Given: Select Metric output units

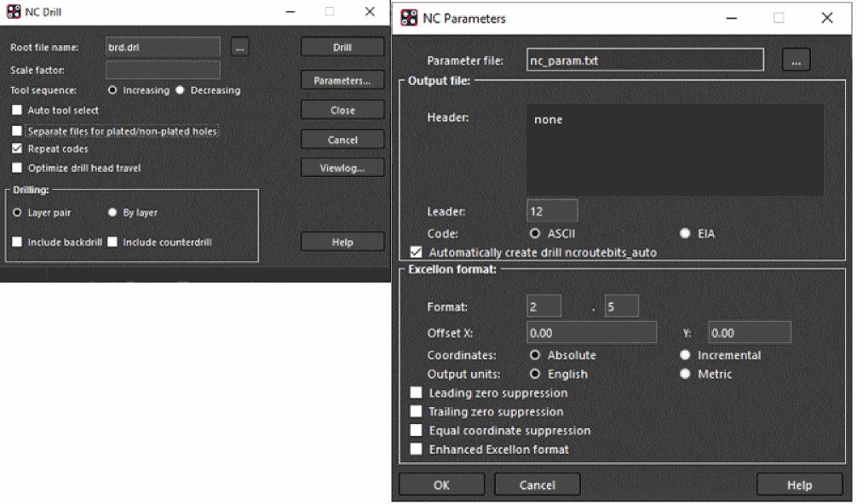Looking at the screenshot, I should (x=685, y=374).
